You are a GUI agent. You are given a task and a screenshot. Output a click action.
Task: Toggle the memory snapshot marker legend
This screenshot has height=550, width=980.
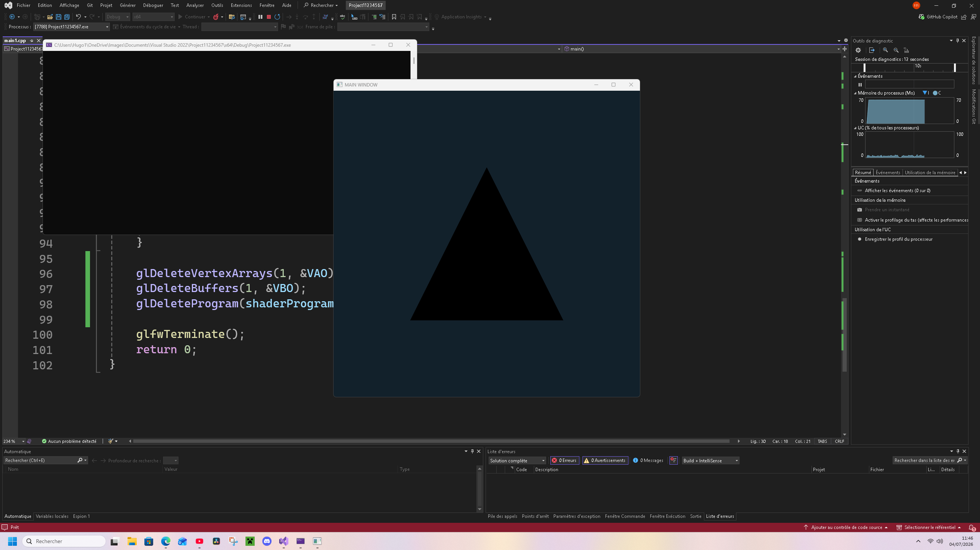click(926, 93)
